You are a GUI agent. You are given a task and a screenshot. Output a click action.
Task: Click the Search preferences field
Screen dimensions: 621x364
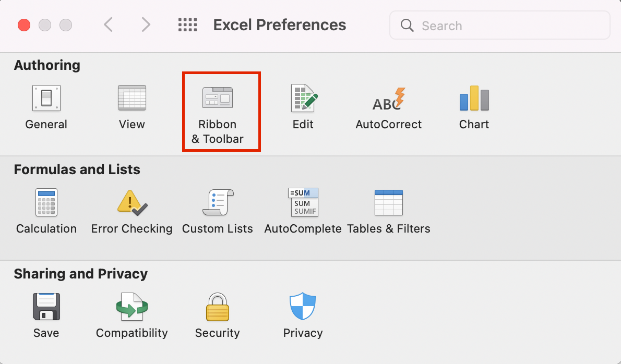pos(506,26)
